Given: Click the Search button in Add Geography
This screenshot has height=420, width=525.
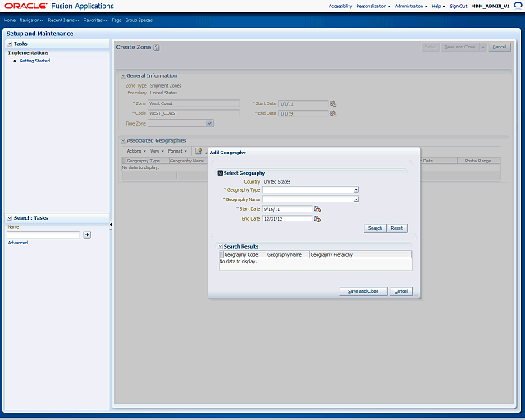Looking at the screenshot, I should click(376, 228).
